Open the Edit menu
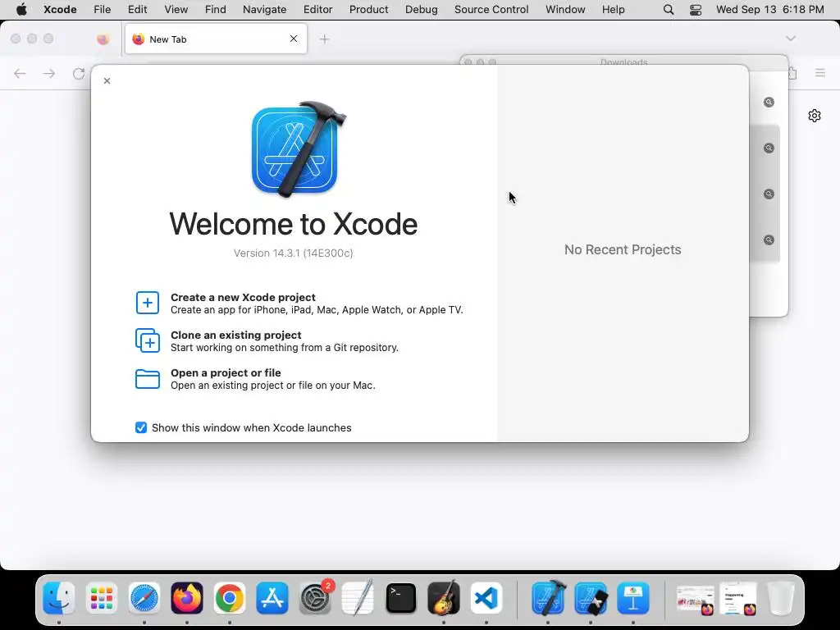The image size is (840, 630). (x=137, y=10)
